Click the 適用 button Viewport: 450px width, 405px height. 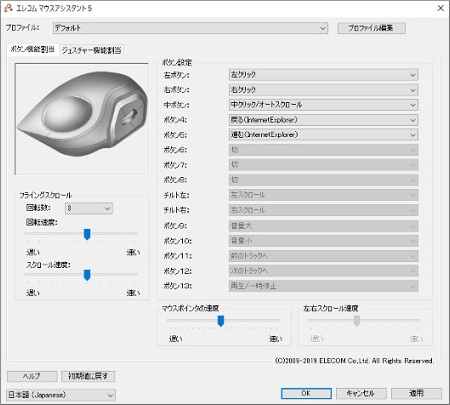tap(416, 393)
